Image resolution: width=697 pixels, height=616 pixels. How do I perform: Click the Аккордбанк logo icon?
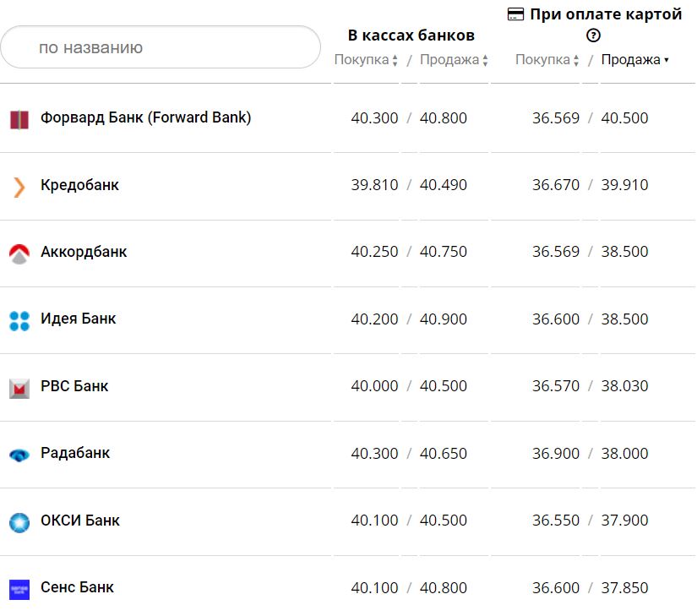pos(19,253)
